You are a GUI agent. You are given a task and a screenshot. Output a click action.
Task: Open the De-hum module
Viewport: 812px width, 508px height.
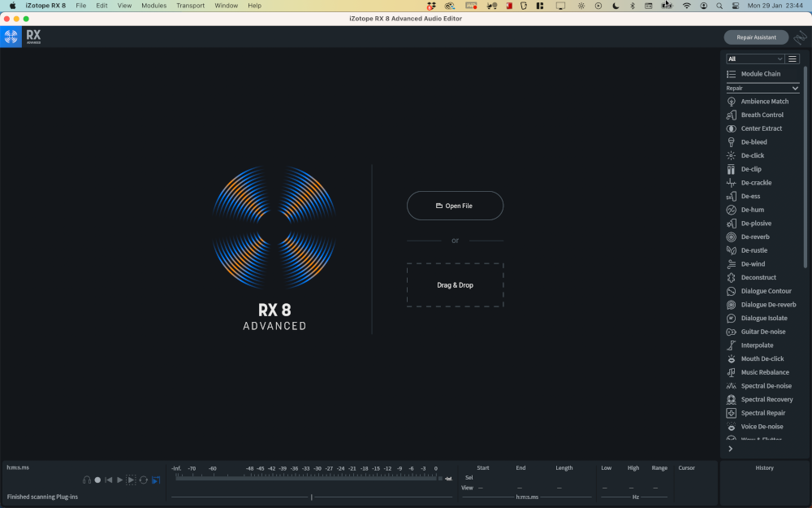(x=752, y=210)
